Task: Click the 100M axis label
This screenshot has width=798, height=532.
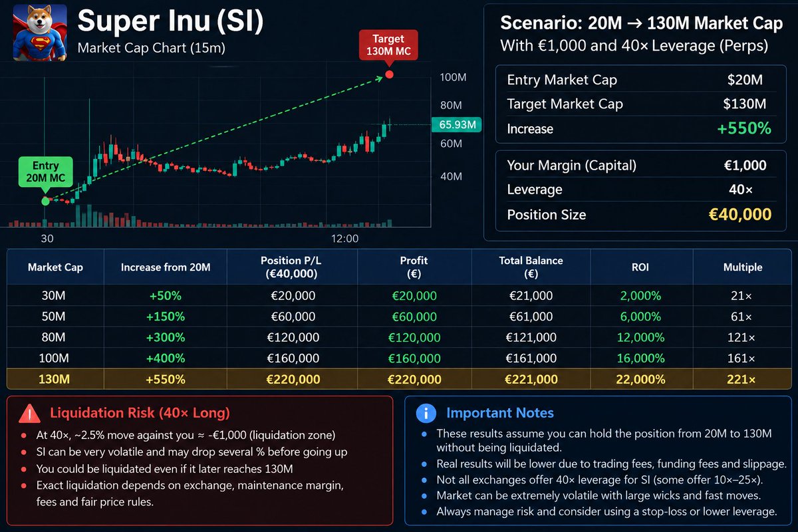Action: pyautogui.click(x=453, y=78)
